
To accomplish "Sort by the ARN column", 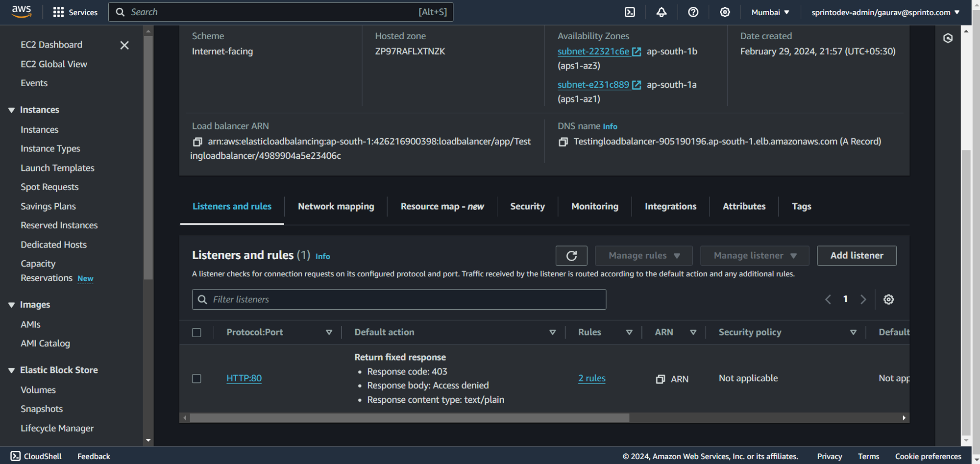I will [693, 333].
